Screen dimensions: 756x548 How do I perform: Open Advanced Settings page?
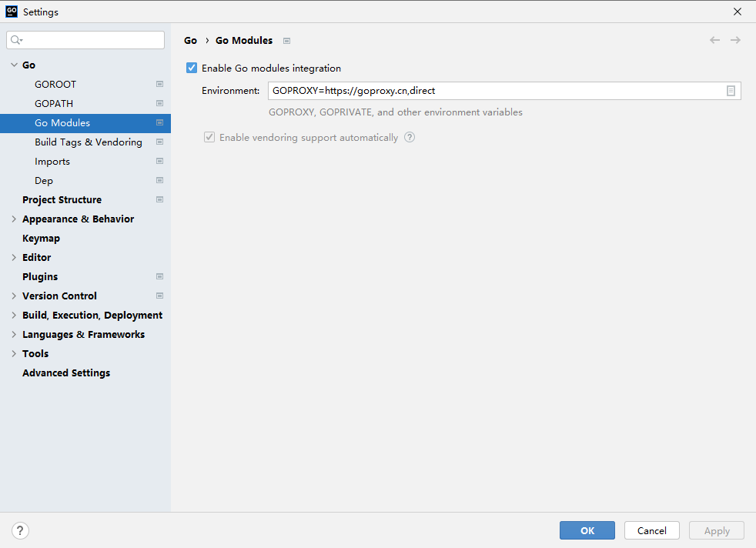[85, 373]
